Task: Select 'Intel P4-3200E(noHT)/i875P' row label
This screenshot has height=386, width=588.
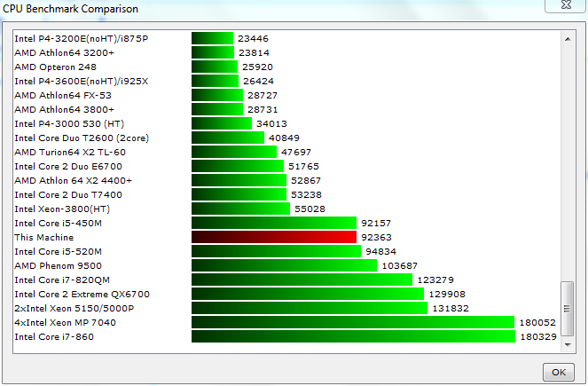Action: [x=82, y=39]
